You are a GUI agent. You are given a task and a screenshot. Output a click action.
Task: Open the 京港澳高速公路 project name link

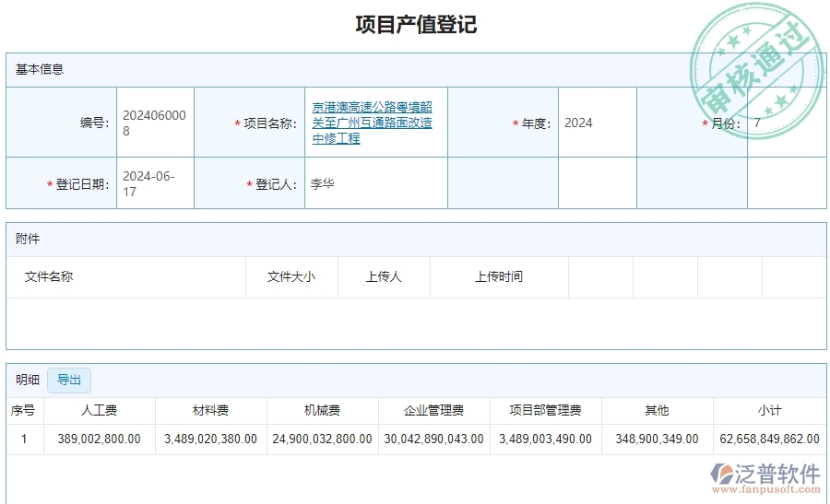point(372,123)
